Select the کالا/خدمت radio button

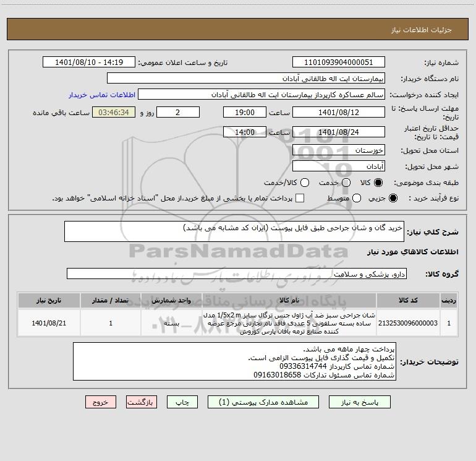(x=305, y=183)
